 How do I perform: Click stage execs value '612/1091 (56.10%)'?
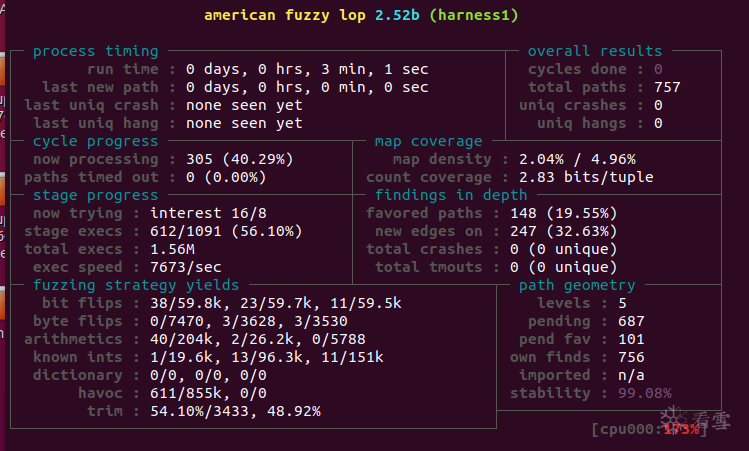click(x=226, y=231)
